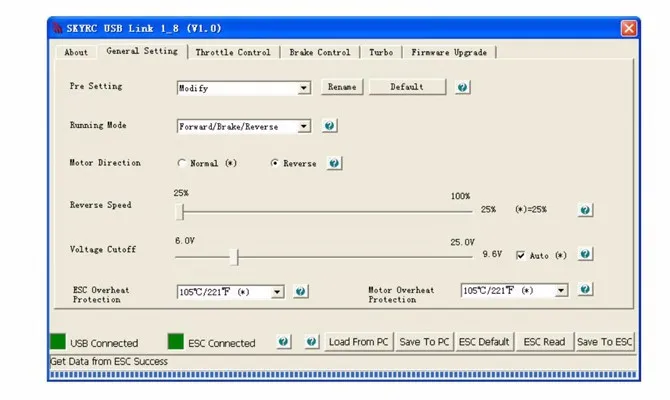Click the Default preset button
This screenshot has height=400, width=670.
pyautogui.click(x=407, y=87)
